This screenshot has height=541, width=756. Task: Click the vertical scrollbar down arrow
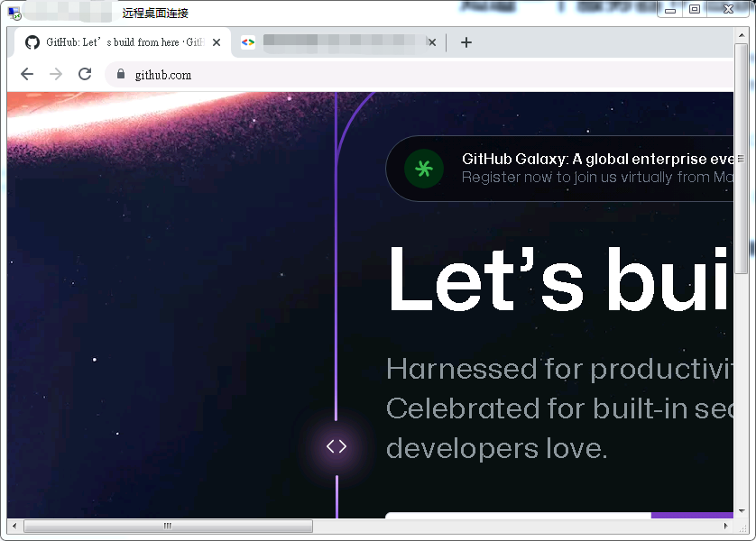pyautogui.click(x=741, y=511)
